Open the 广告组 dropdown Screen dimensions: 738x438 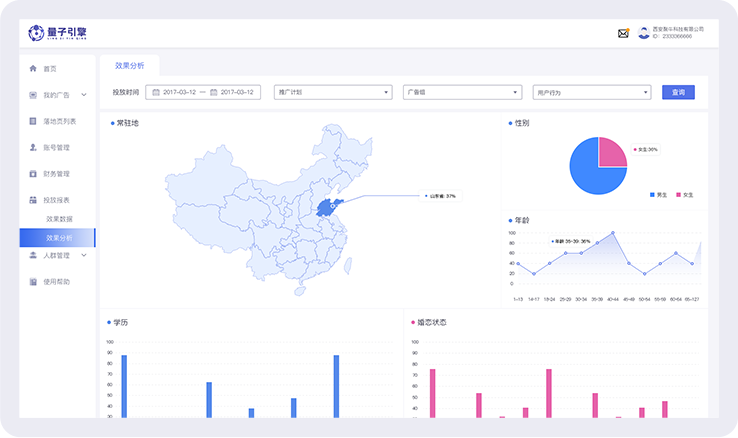[461, 92]
